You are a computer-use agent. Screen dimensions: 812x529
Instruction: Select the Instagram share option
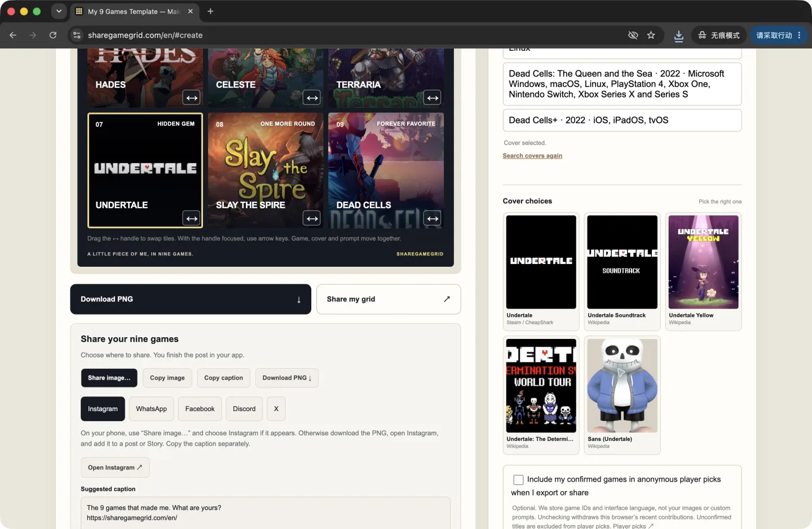pyautogui.click(x=103, y=409)
